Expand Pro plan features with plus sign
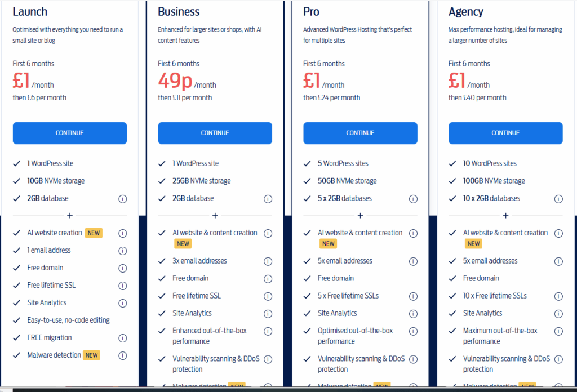Image resolution: width=577 pixels, height=392 pixels. pyautogui.click(x=361, y=216)
